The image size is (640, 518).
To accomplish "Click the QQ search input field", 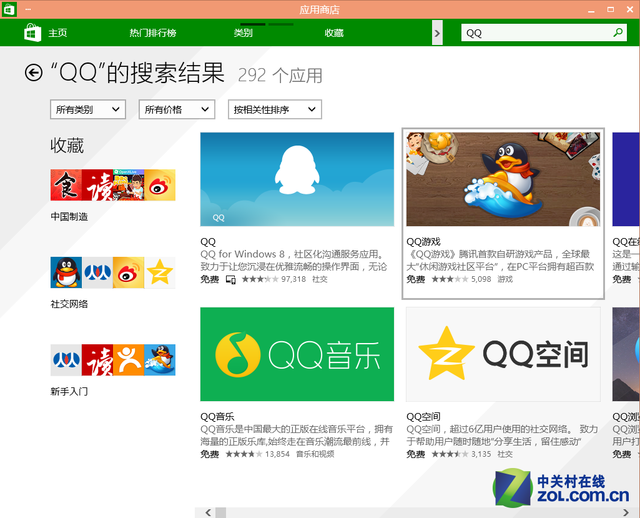I will click(x=535, y=33).
